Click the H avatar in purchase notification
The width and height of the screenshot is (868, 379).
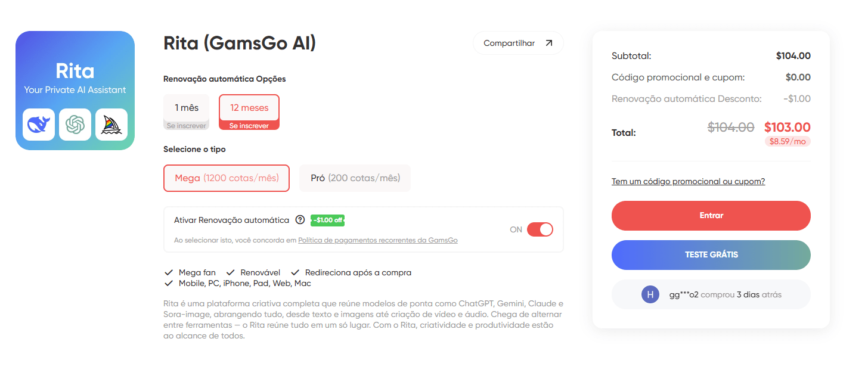tap(650, 294)
